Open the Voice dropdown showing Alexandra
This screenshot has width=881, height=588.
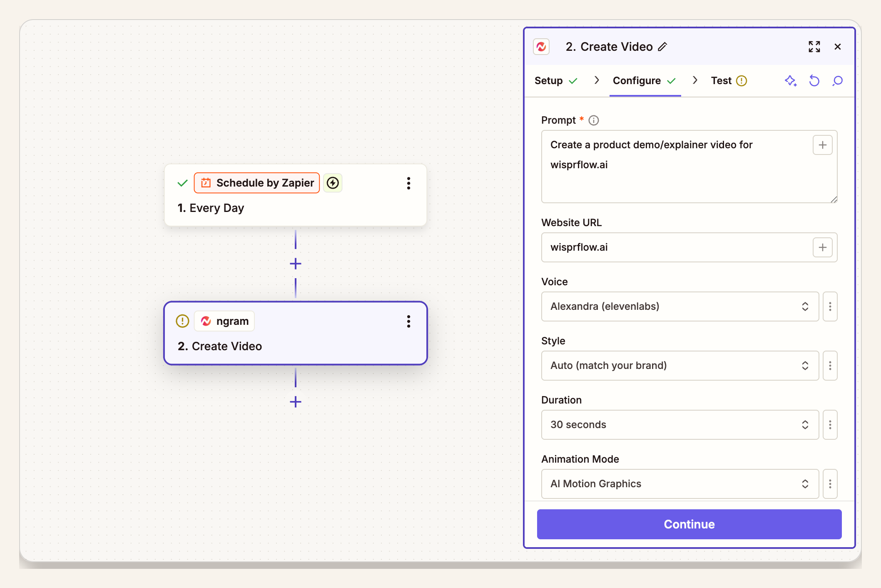(x=680, y=306)
